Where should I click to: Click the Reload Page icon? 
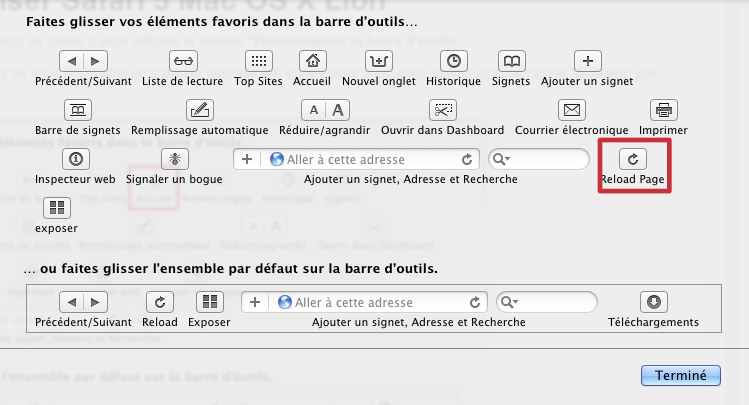(x=633, y=159)
